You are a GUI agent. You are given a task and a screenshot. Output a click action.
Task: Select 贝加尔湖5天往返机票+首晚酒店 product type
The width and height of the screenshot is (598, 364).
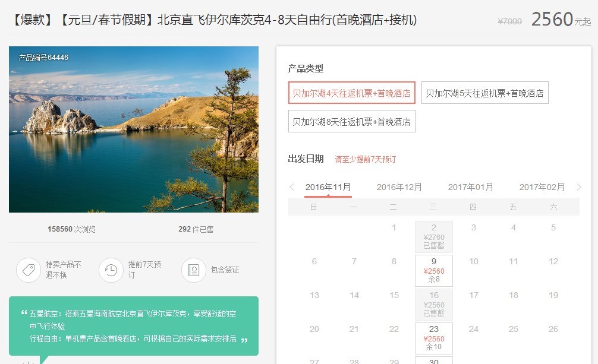[x=484, y=93]
